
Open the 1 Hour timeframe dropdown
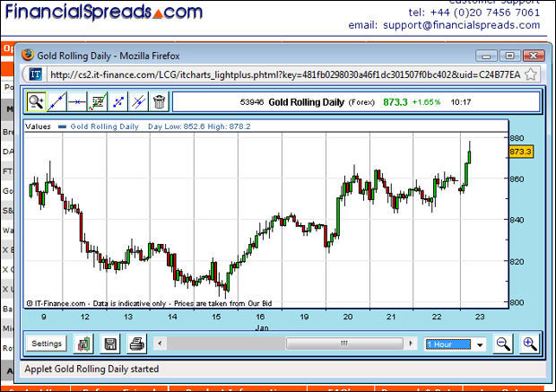coord(456,344)
